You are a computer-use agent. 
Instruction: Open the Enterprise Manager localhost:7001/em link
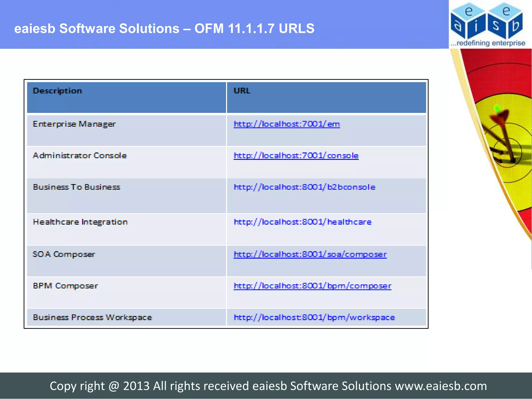287,124
